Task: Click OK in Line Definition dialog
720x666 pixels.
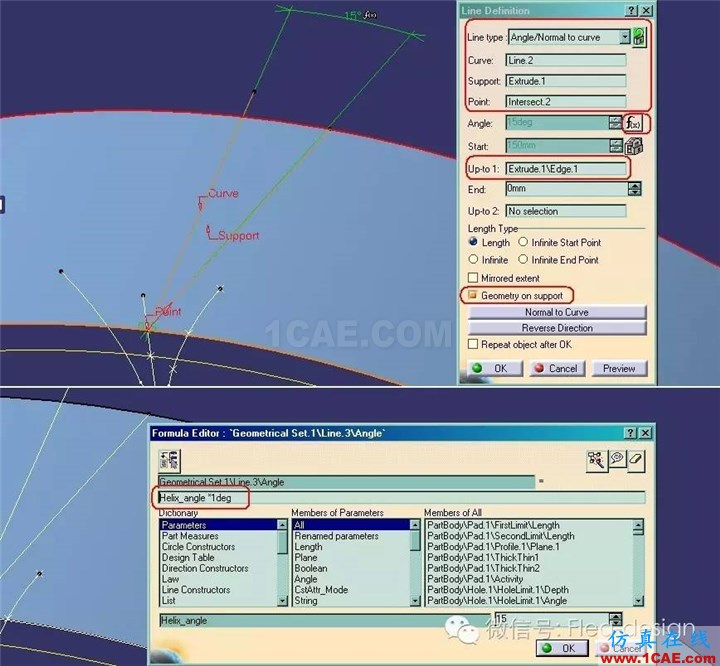Action: click(x=495, y=368)
